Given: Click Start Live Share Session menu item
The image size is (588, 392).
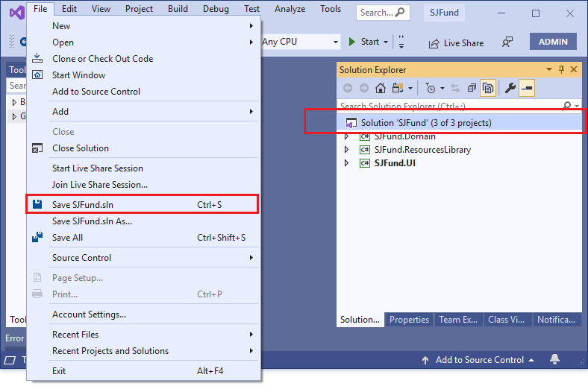Looking at the screenshot, I should (x=143, y=168).
